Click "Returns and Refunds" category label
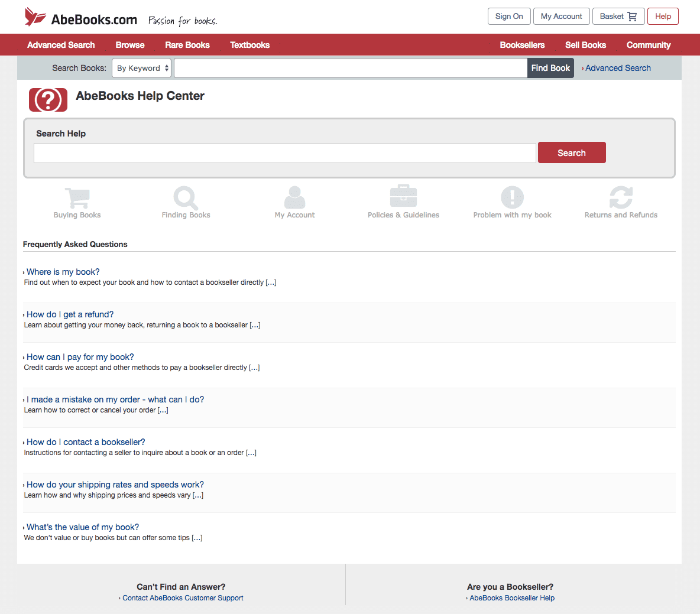The height and width of the screenshot is (614, 700). [x=621, y=215]
